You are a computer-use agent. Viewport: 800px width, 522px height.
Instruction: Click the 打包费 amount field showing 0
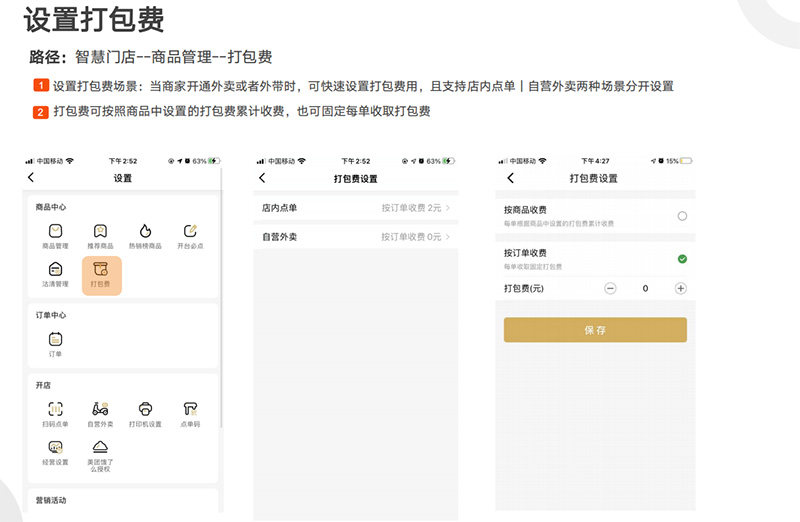click(x=645, y=288)
